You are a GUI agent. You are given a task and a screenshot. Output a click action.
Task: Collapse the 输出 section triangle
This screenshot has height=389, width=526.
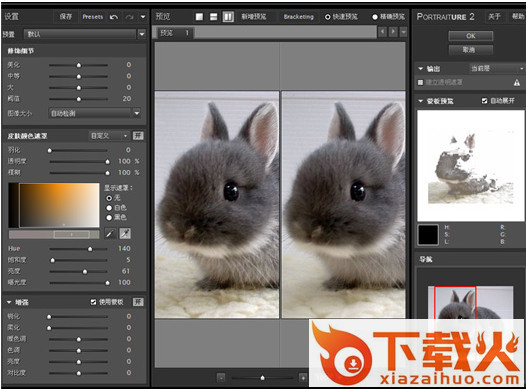click(421, 69)
